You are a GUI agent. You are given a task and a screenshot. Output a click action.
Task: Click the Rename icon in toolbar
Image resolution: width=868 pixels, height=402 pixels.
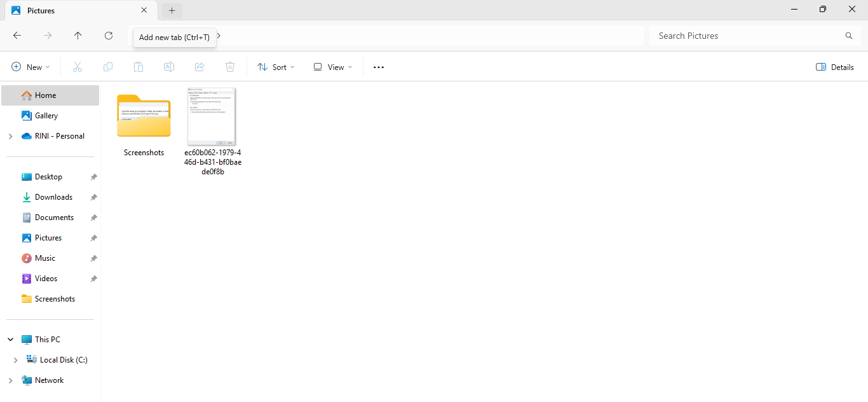[169, 67]
